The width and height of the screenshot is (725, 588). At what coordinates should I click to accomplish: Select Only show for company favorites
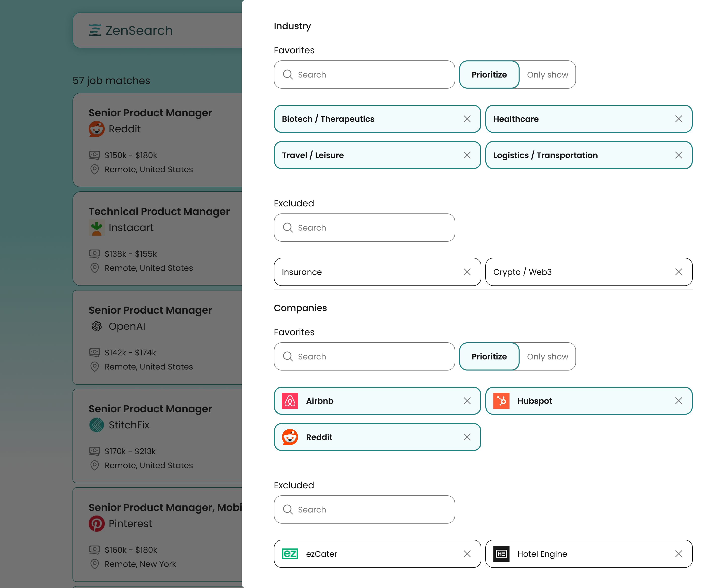point(547,356)
